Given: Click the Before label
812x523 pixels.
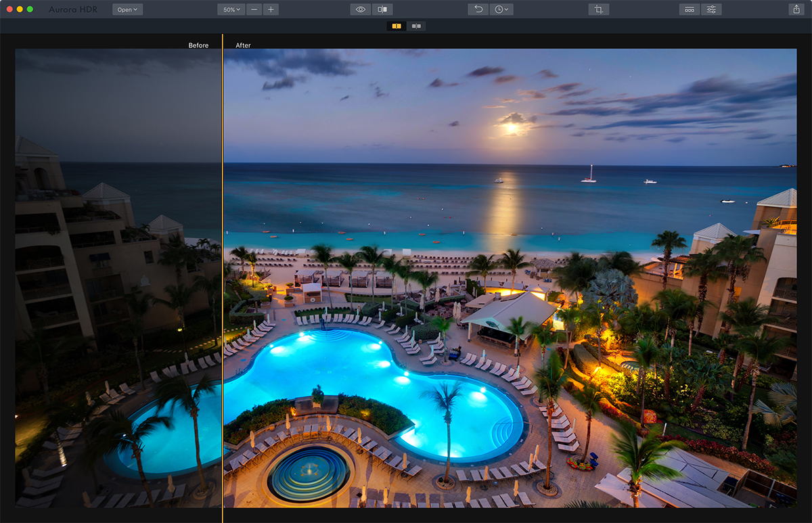Looking at the screenshot, I should 198,45.
